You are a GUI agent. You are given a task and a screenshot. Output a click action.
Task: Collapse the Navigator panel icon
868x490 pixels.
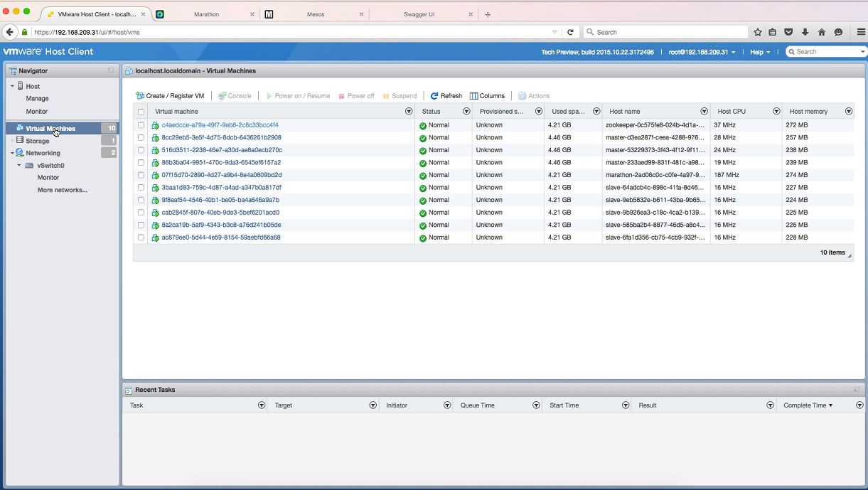pyautogui.click(x=111, y=71)
